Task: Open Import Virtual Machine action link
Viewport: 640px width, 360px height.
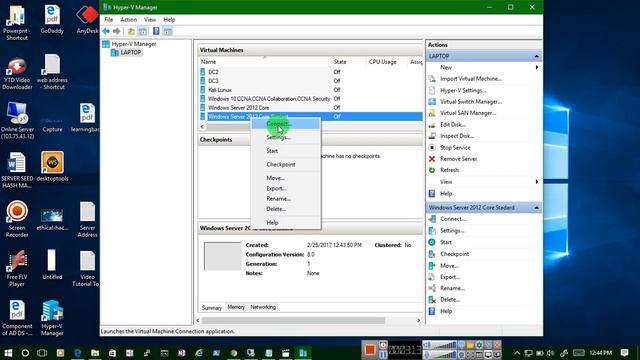Action: pos(471,79)
